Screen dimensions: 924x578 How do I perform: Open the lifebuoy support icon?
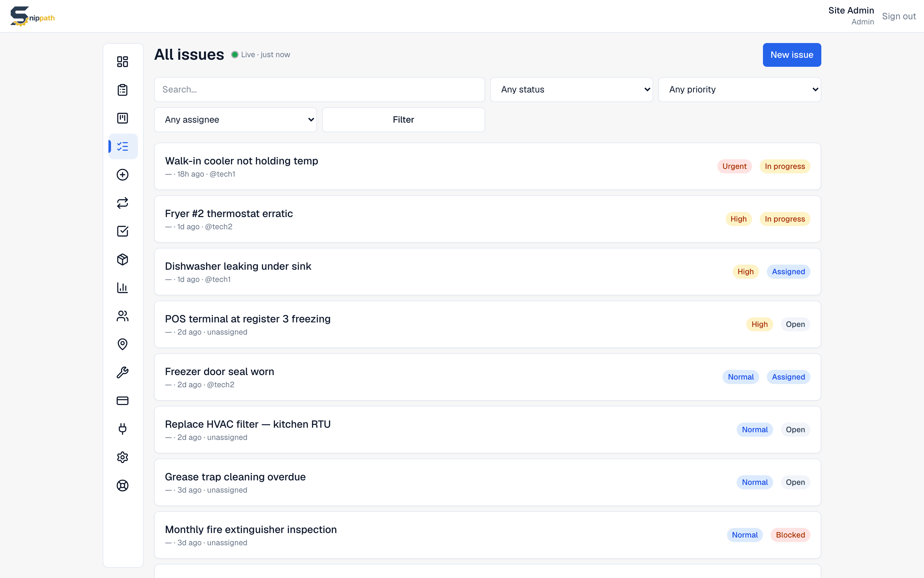click(123, 486)
